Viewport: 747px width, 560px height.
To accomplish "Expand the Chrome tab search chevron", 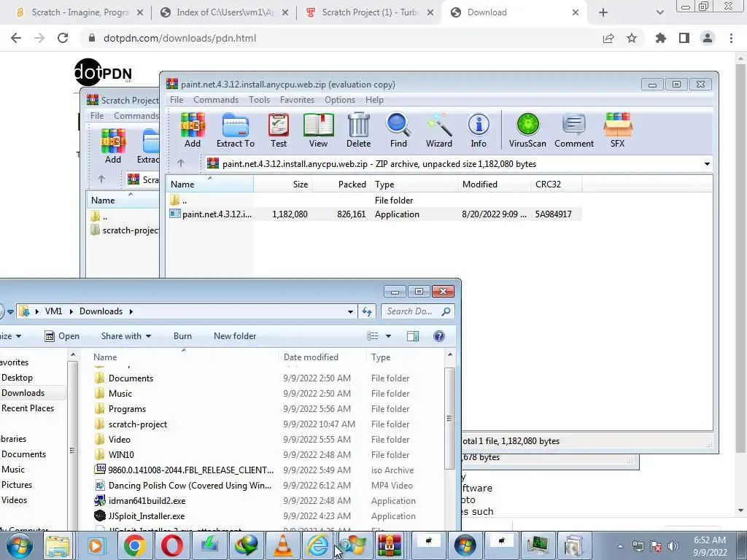I will pyautogui.click(x=659, y=12).
